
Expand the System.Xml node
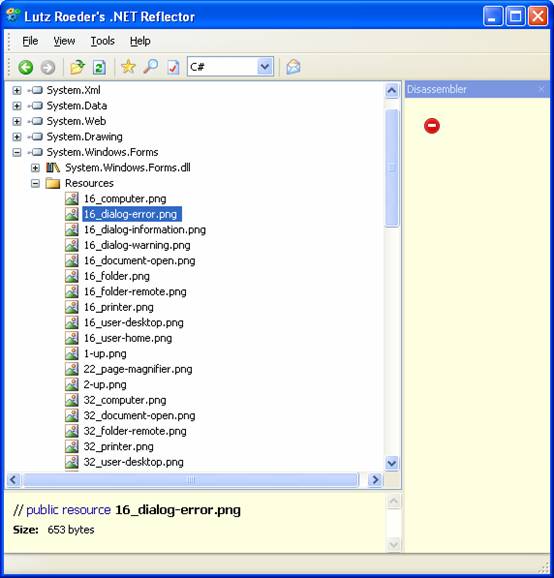pyautogui.click(x=17, y=90)
